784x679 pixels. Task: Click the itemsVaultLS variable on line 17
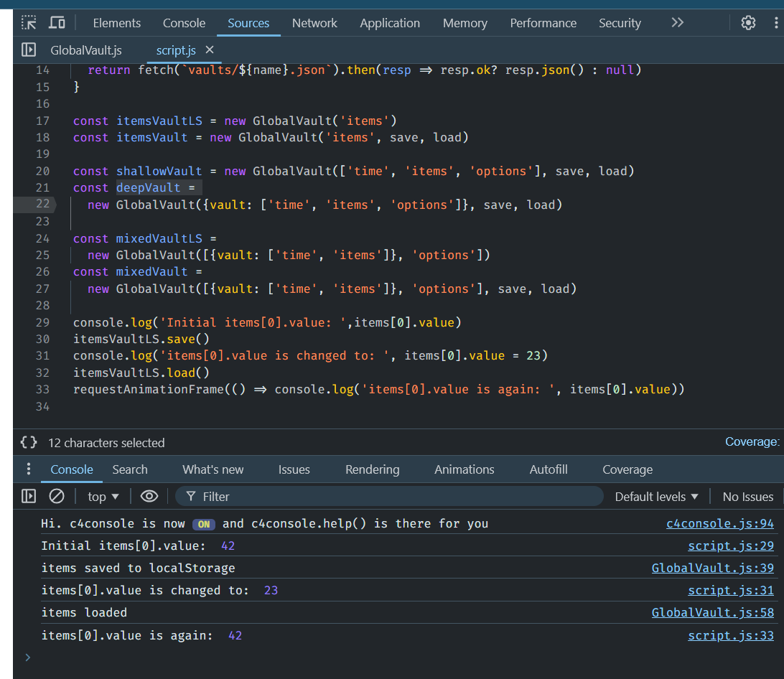(159, 121)
